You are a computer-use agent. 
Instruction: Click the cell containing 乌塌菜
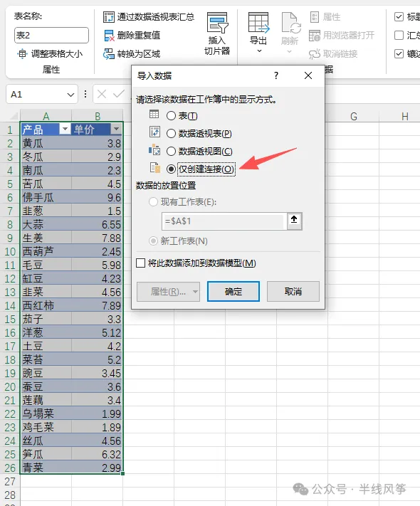tap(46, 413)
